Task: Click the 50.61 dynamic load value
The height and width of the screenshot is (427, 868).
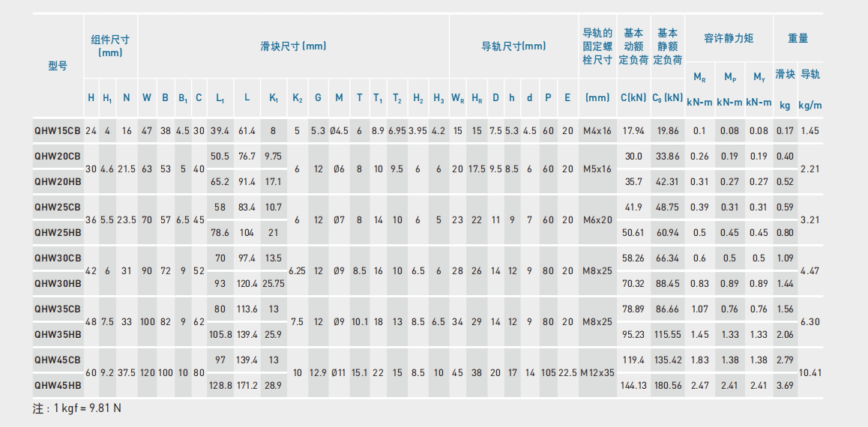Action: [x=634, y=233]
